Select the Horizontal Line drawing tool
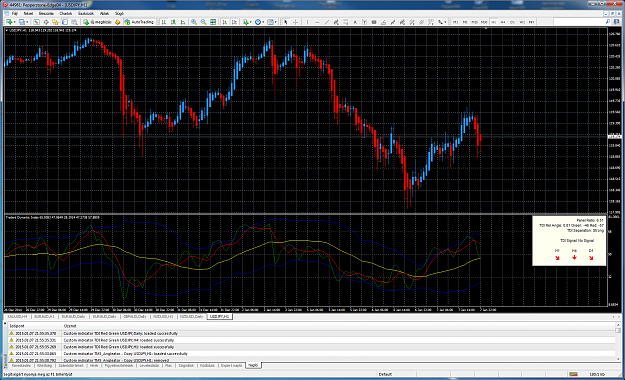Screen dimensions: 625x380 [317, 22]
